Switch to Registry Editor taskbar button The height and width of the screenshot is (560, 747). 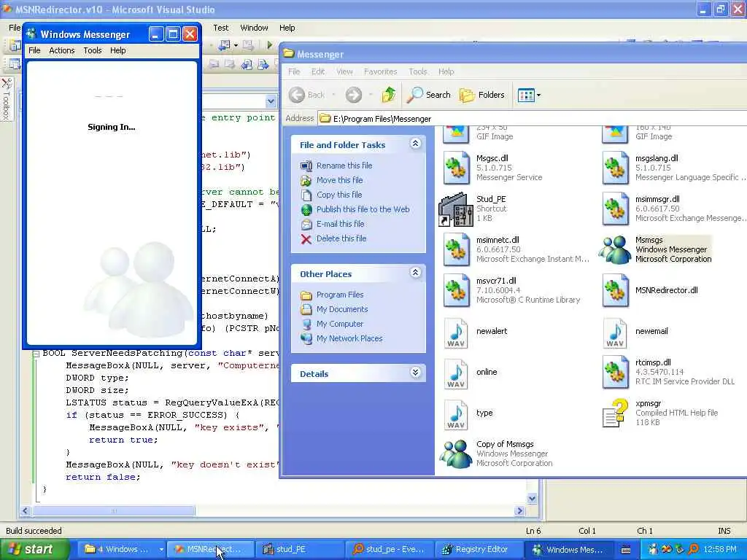481,549
